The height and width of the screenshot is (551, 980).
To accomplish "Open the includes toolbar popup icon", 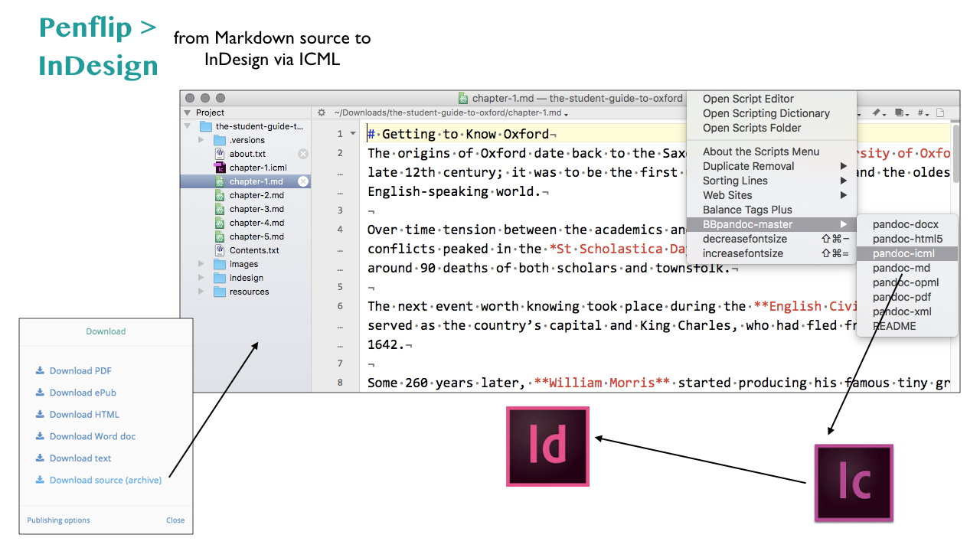I will 902,112.
